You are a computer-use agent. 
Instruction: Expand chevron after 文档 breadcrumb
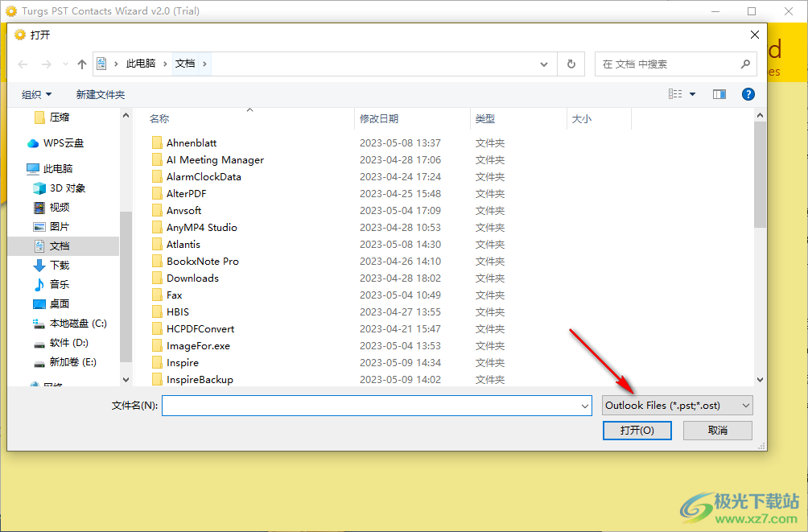pos(204,64)
